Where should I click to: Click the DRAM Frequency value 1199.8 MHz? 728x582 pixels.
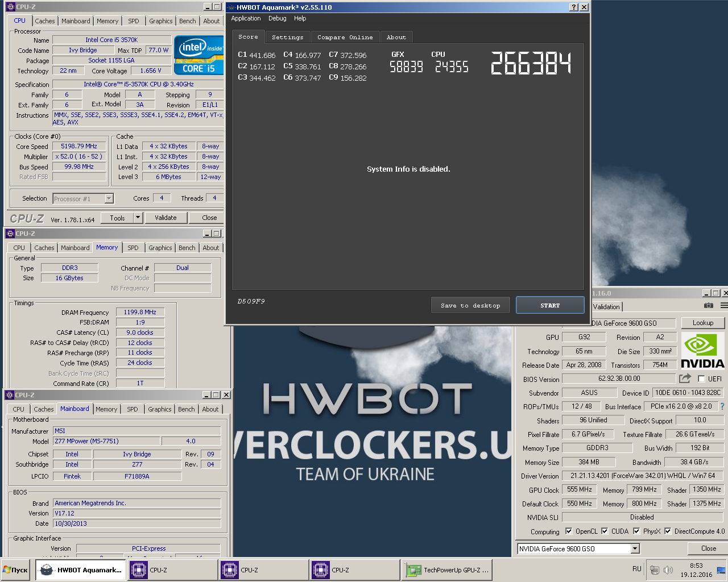pyautogui.click(x=140, y=312)
